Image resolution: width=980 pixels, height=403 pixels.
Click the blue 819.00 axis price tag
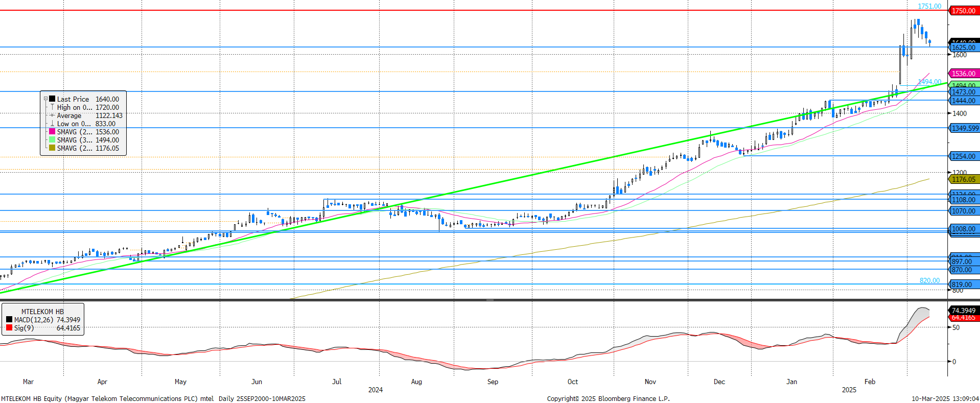964,285
